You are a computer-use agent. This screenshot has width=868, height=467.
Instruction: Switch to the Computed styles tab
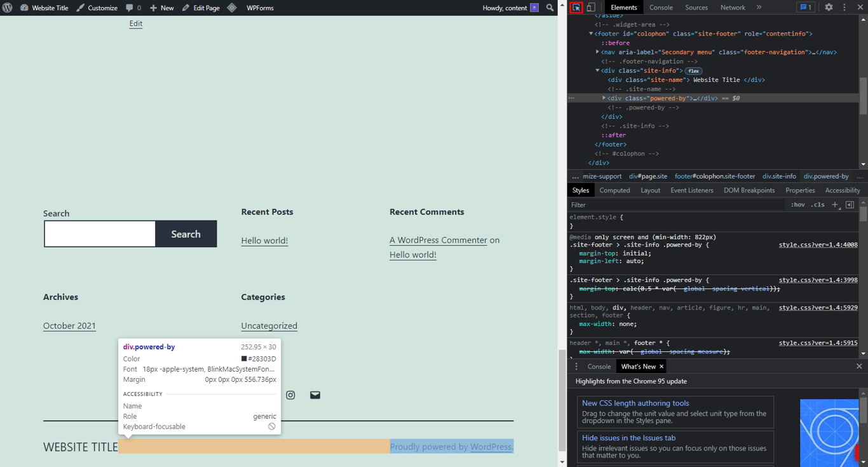tap(614, 190)
